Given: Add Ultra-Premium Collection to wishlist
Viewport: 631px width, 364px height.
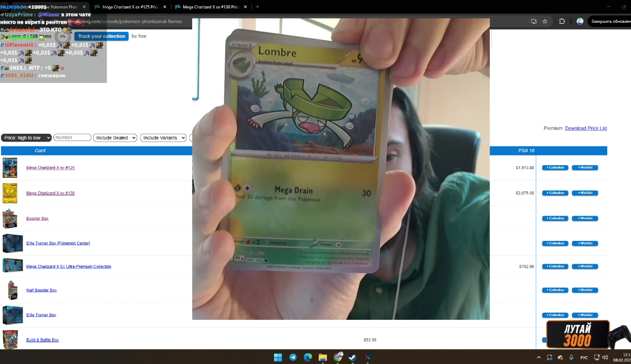Looking at the screenshot, I should (x=585, y=266).
